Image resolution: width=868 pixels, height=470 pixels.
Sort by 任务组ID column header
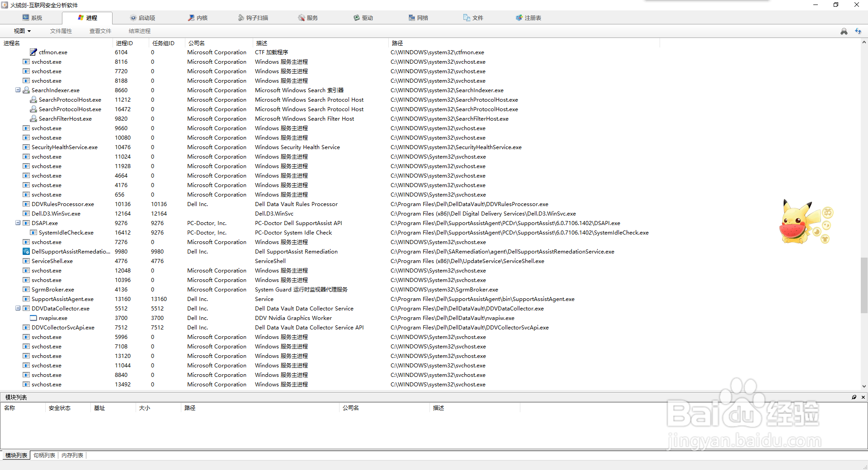(167, 43)
